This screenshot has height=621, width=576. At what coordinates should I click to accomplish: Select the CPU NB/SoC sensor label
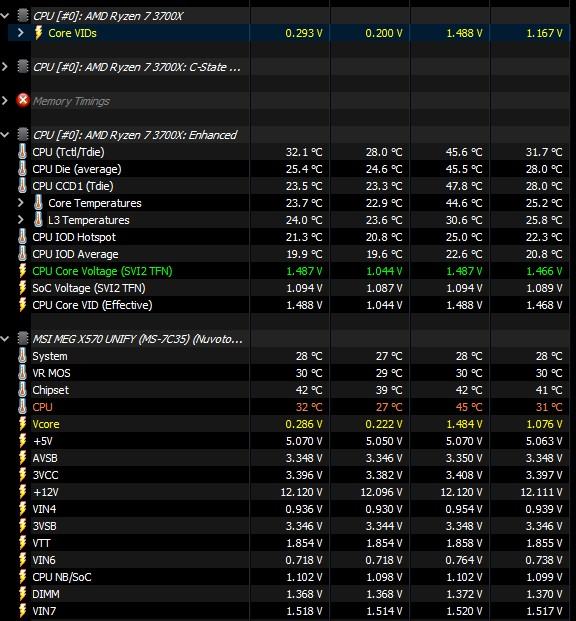62,577
